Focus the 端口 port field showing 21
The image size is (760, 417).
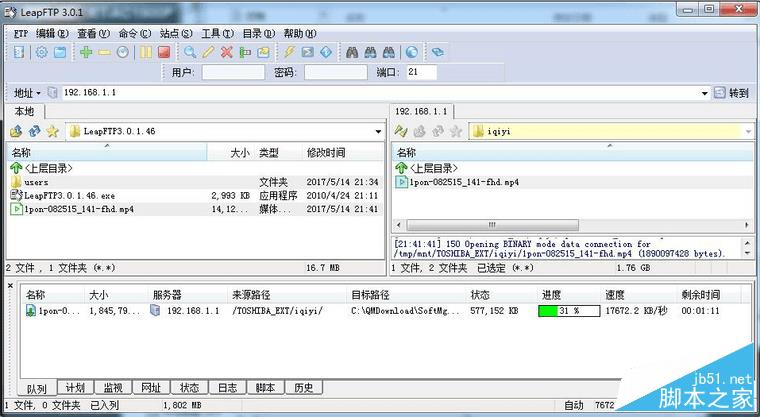point(421,73)
